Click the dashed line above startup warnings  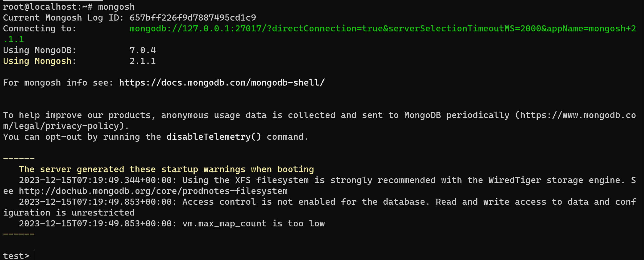[19, 158]
